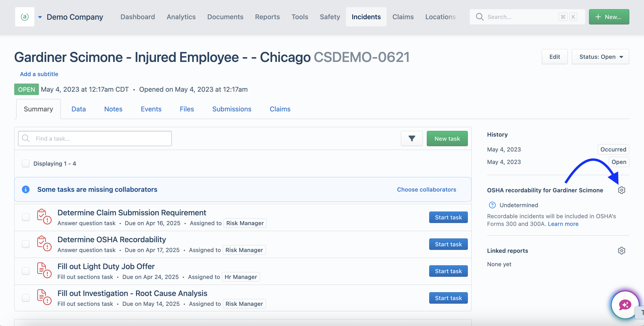Switch to the Data tab
The width and height of the screenshot is (644, 326).
pos(79,109)
